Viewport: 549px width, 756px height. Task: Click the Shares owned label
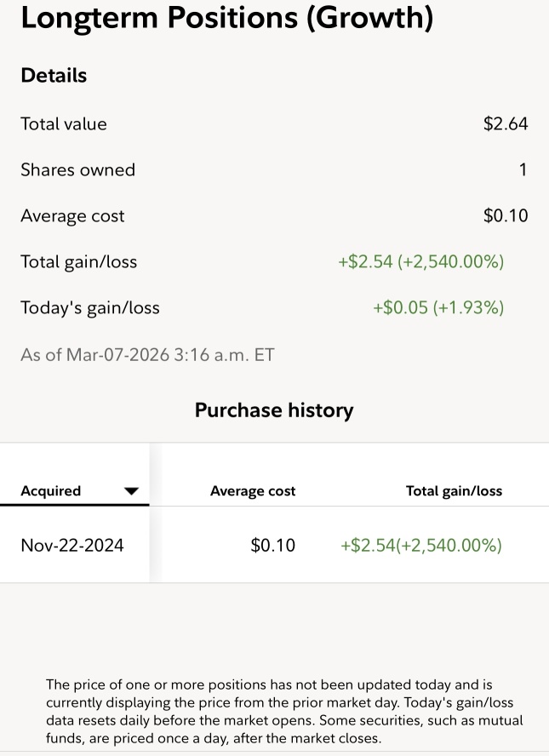coord(78,169)
